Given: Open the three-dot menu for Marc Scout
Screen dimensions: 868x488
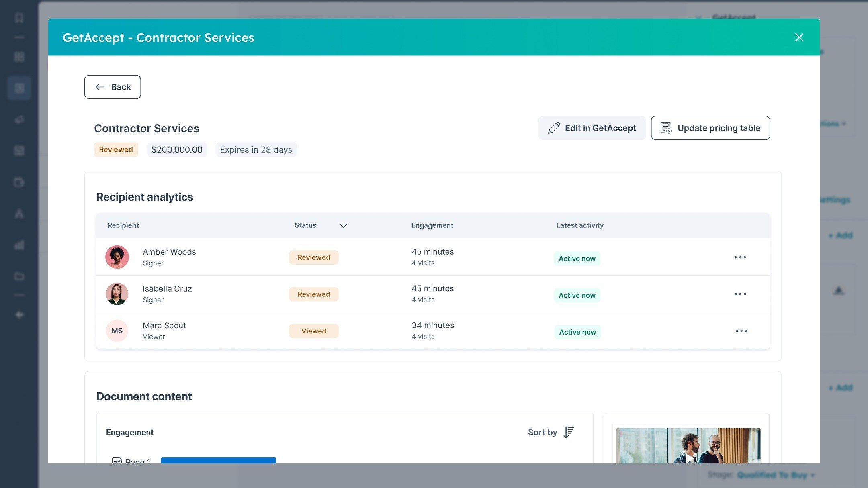Looking at the screenshot, I should coord(741,331).
